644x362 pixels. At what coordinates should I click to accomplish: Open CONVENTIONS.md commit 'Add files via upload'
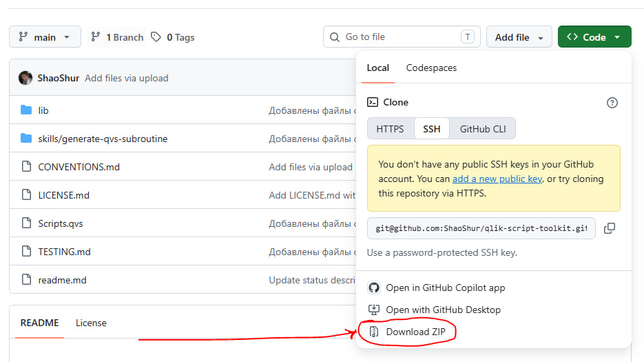311,167
